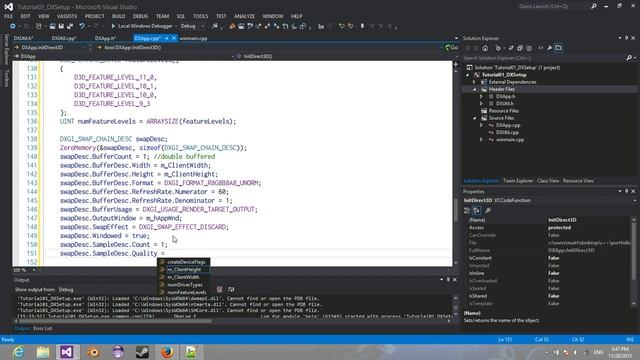This screenshot has width=640, height=360.
Task: Expand the External Dependencies node
Action: coord(474,82)
